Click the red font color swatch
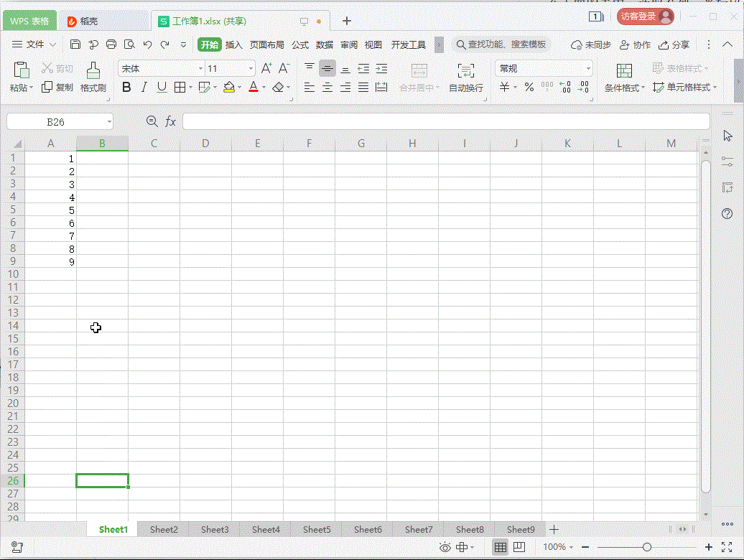 (x=254, y=88)
